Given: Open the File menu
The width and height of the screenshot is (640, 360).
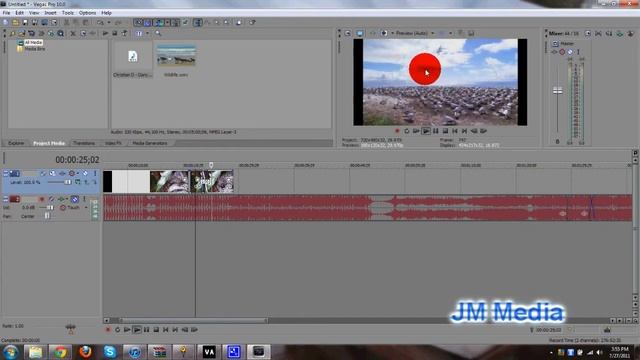Looking at the screenshot, I should (6, 13).
